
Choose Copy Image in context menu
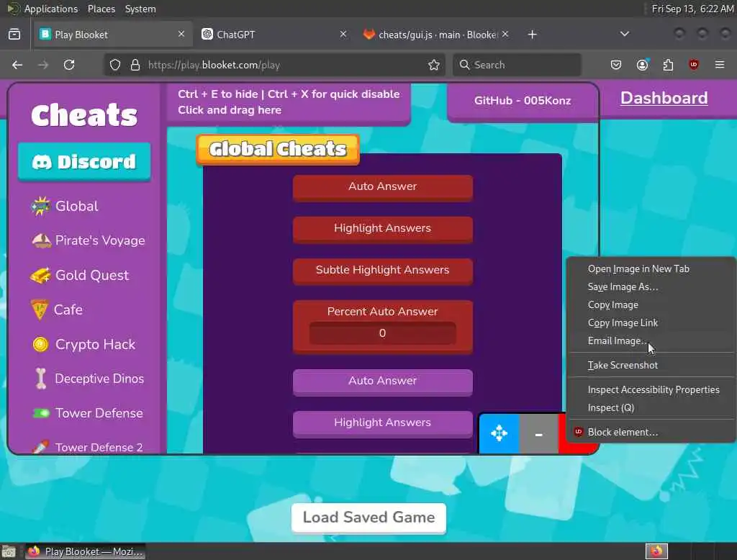click(x=651, y=304)
